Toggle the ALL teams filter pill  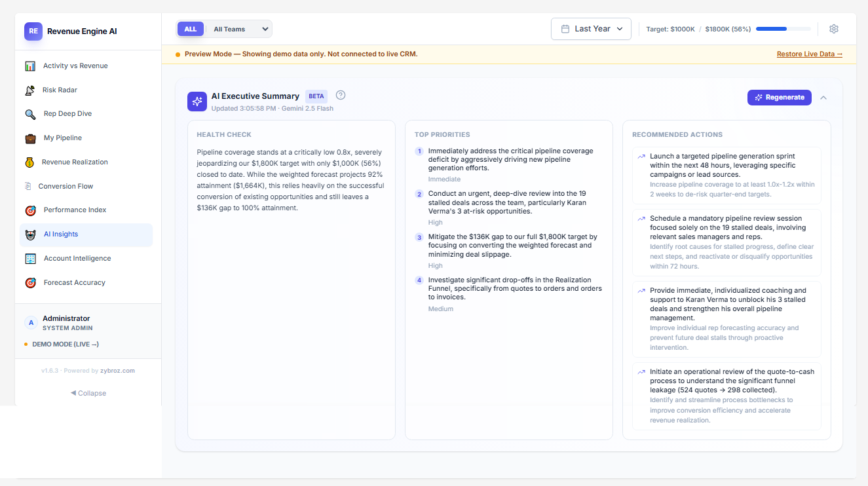pyautogui.click(x=190, y=28)
